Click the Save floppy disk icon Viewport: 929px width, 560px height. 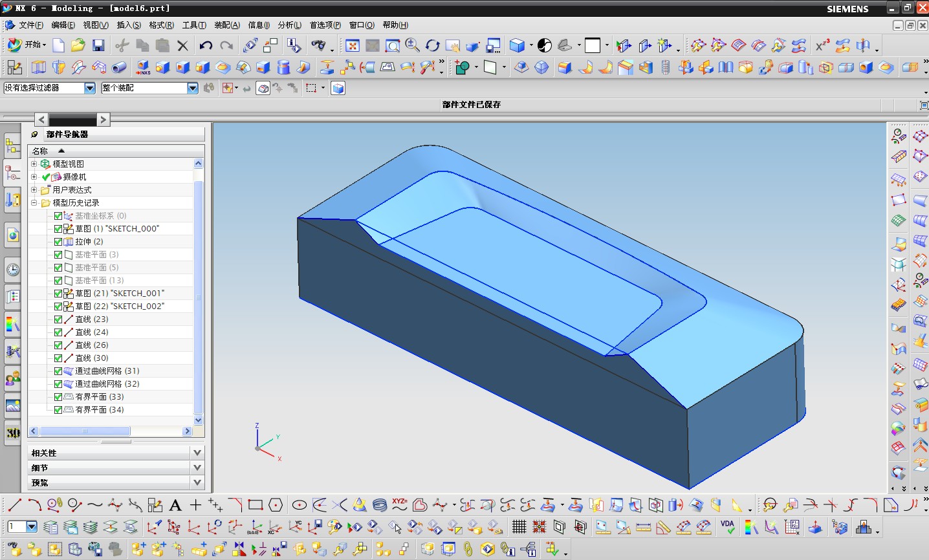point(98,45)
